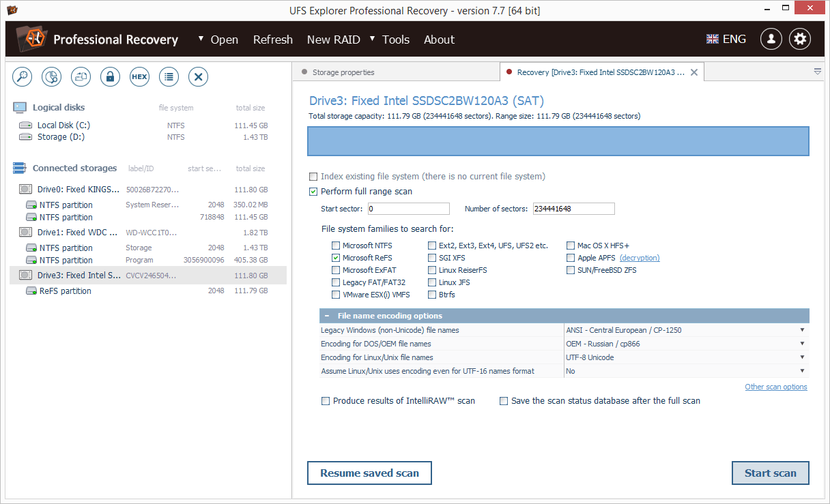830x504 pixels.
Task: Click the partition manager pie-chart icon
Action: point(52,77)
